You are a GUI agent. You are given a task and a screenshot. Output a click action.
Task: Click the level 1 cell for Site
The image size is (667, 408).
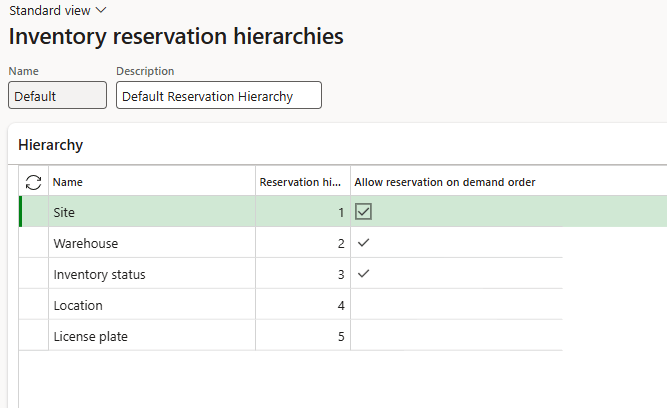[x=302, y=212]
